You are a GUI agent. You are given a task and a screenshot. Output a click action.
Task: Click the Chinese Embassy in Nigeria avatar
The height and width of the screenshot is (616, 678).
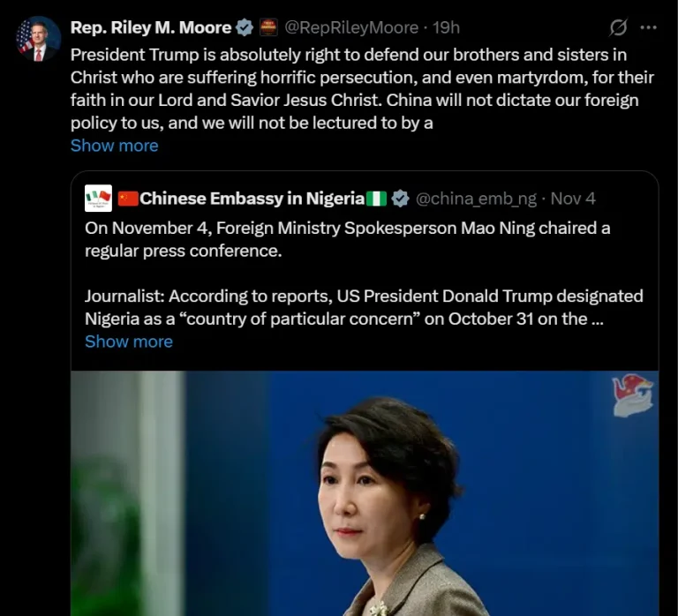98,199
